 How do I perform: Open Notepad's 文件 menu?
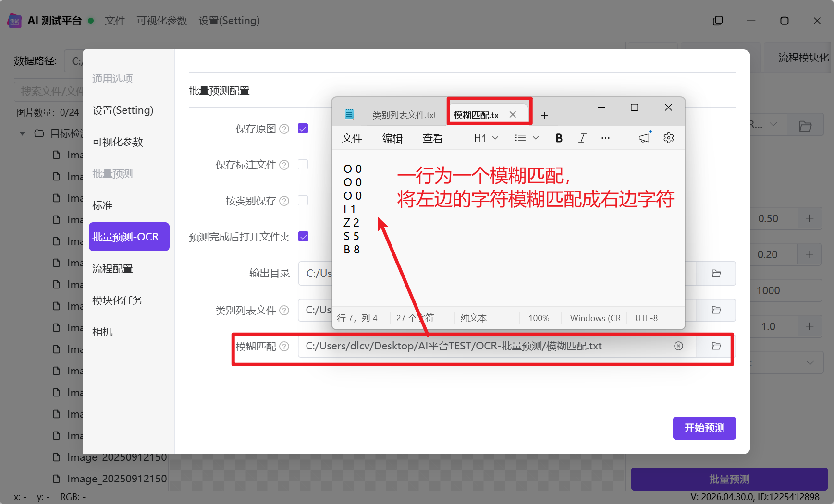coord(352,138)
